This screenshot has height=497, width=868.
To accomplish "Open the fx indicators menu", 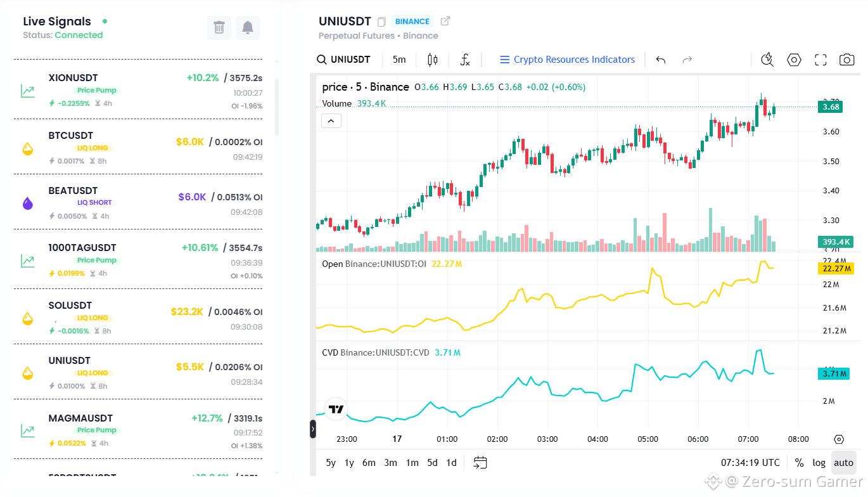I will click(465, 60).
